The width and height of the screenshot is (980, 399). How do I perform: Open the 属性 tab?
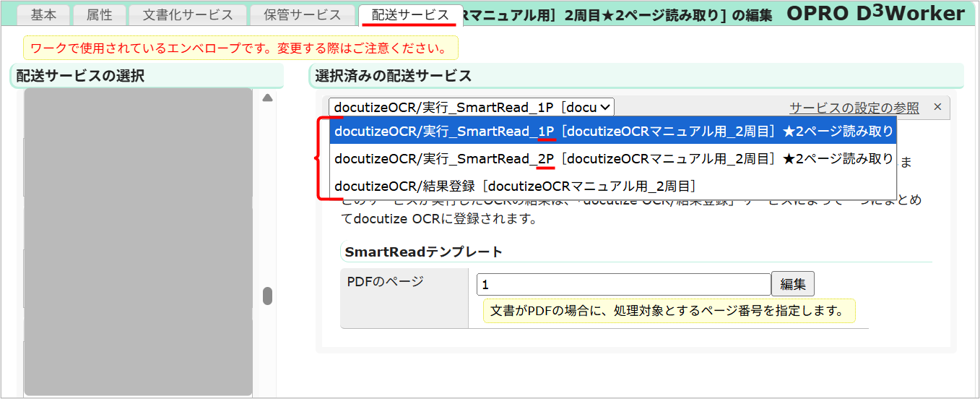coord(100,14)
